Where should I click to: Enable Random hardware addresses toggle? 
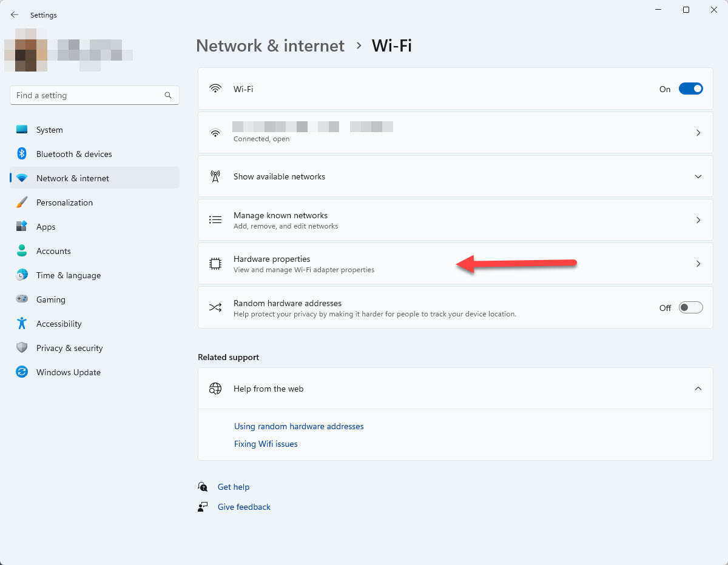tap(690, 308)
